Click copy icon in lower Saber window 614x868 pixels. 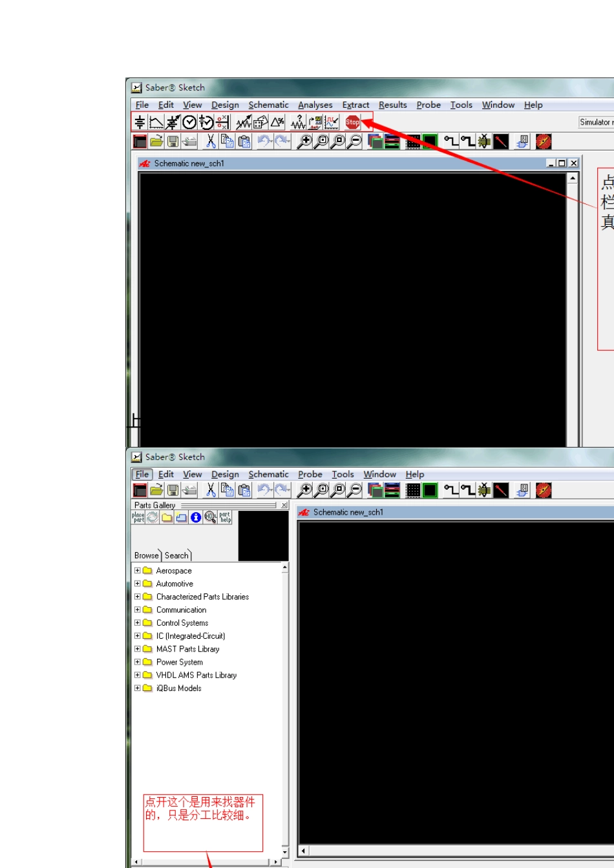point(228,490)
